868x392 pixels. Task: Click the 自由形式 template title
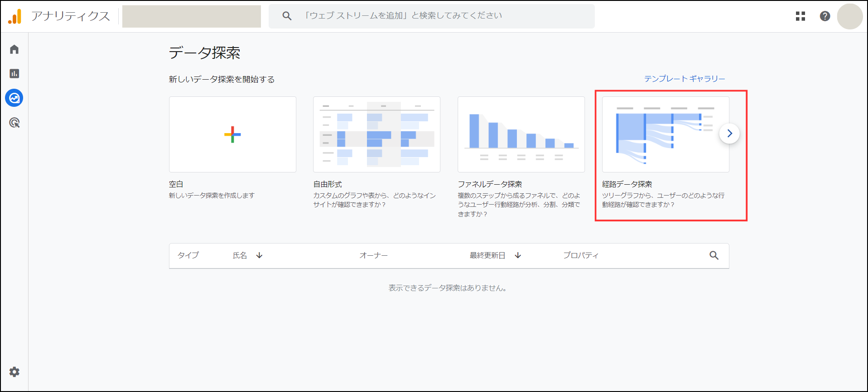[x=328, y=184]
